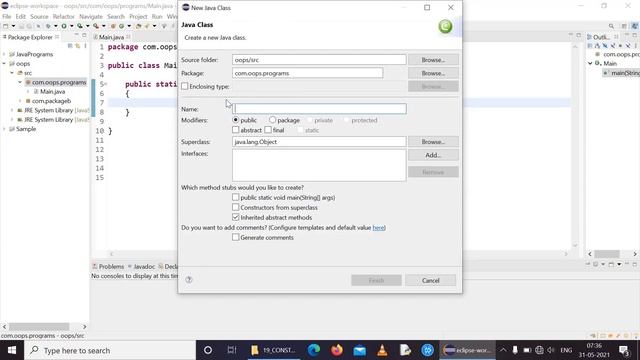Click the Sort icon in Outline toolbar
The height and width of the screenshot is (360, 640).
[x=598, y=46]
